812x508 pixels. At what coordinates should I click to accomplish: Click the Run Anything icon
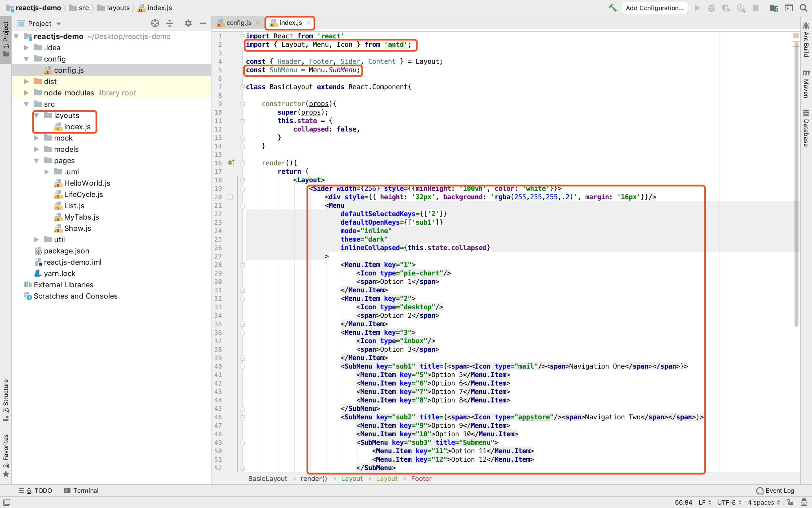[x=789, y=8]
